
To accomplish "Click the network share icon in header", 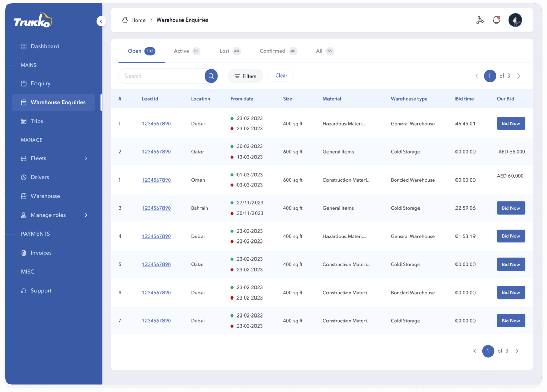I will (480, 20).
